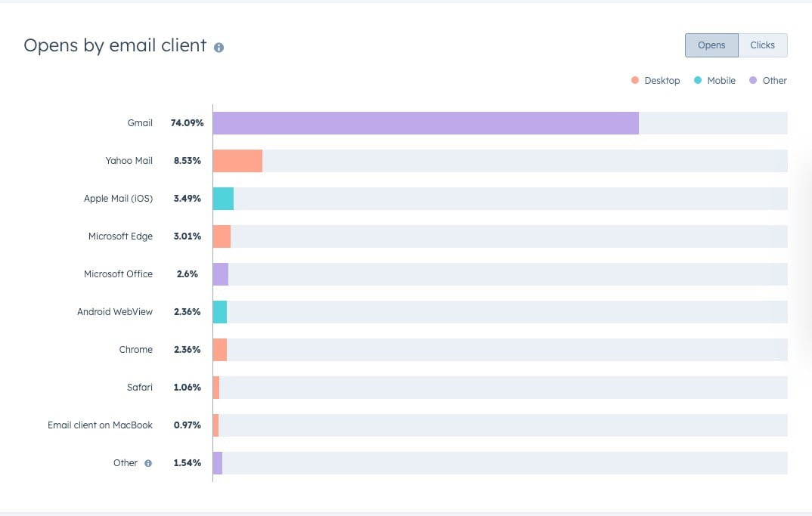This screenshot has width=812, height=516.
Task: Click the orange Microsoft Edge bar
Action: point(222,236)
